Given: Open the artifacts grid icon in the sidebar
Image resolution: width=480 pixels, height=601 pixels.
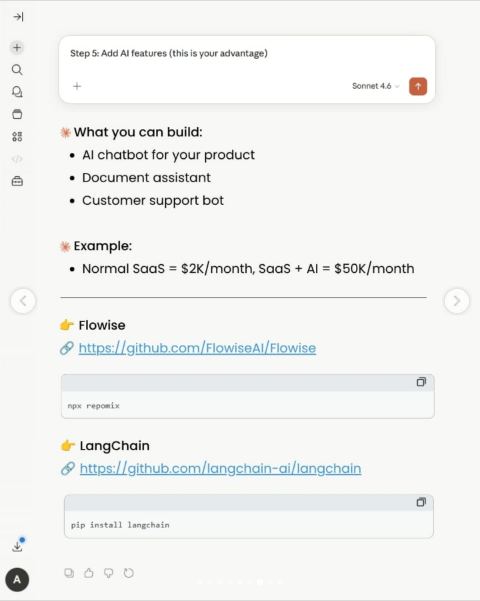Looking at the screenshot, I should [17, 136].
